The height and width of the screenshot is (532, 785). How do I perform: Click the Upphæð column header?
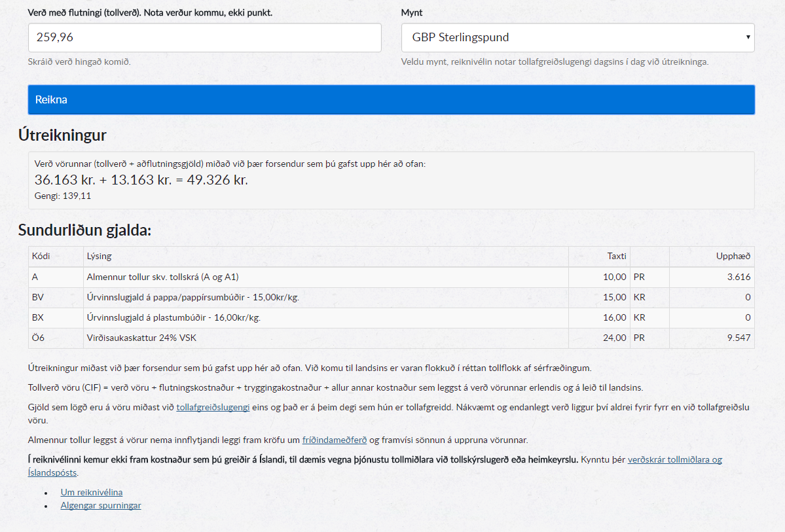click(x=733, y=256)
